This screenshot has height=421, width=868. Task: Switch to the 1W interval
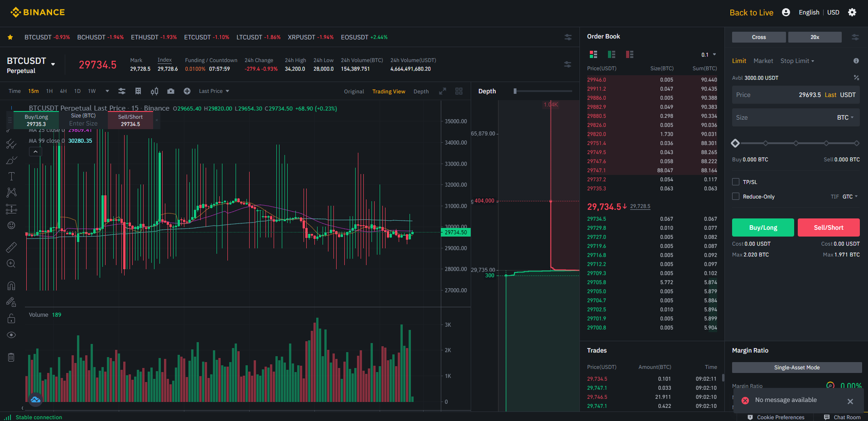pyautogui.click(x=92, y=91)
